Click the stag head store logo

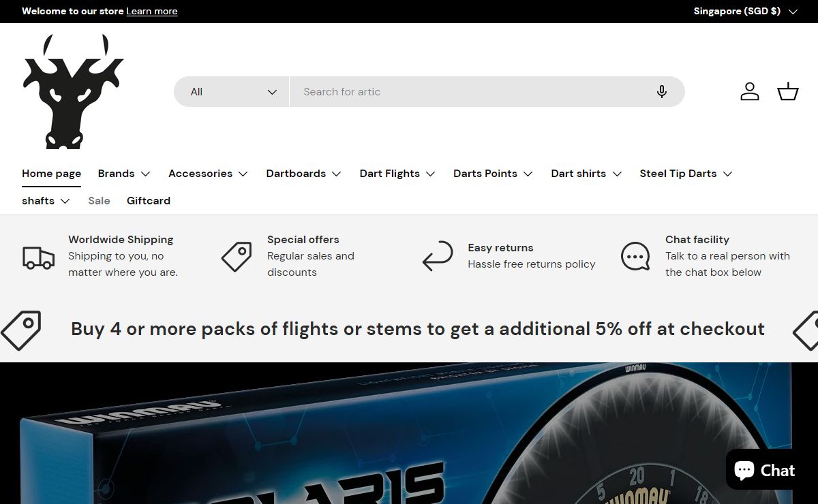tap(73, 92)
